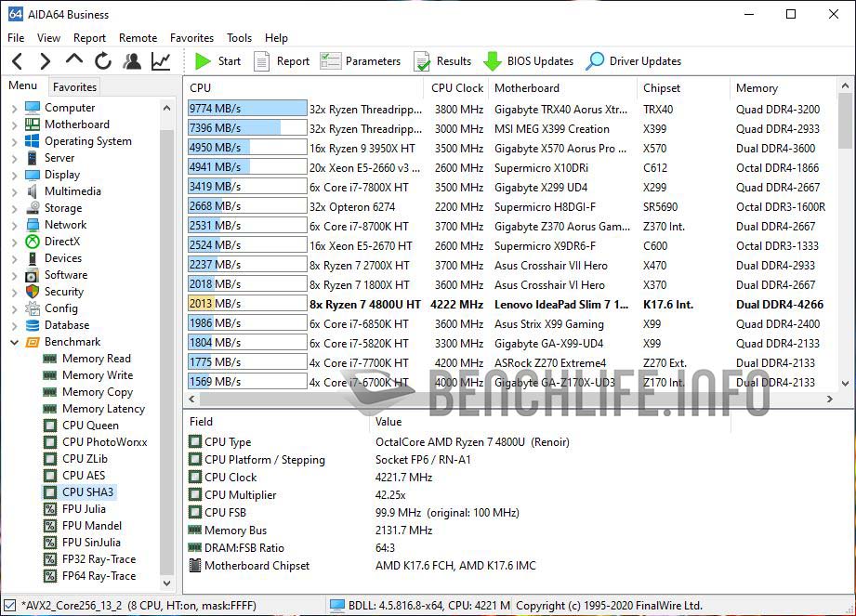Click the refresh icon in toolbar
This screenshot has width=856, height=616.
pos(103,61)
